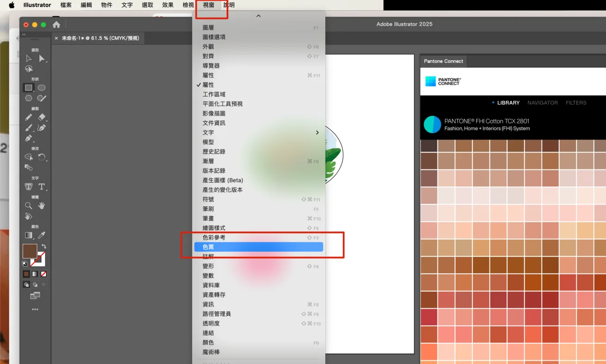This screenshot has width=606, height=364.
Task: Set paint to None in toolbar
Action: 44,274
